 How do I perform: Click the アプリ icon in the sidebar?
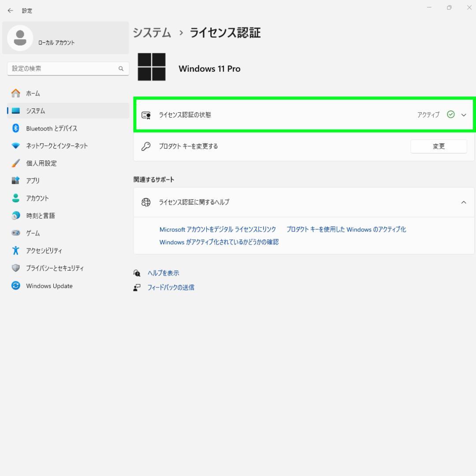[x=16, y=180]
